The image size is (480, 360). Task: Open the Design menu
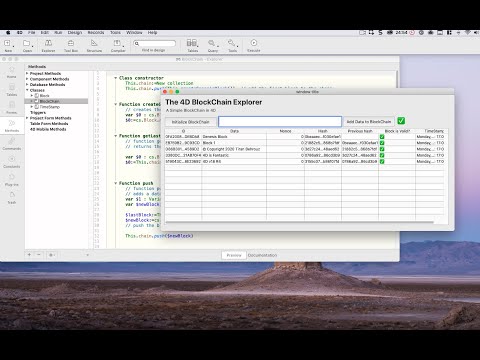[x=75, y=33]
